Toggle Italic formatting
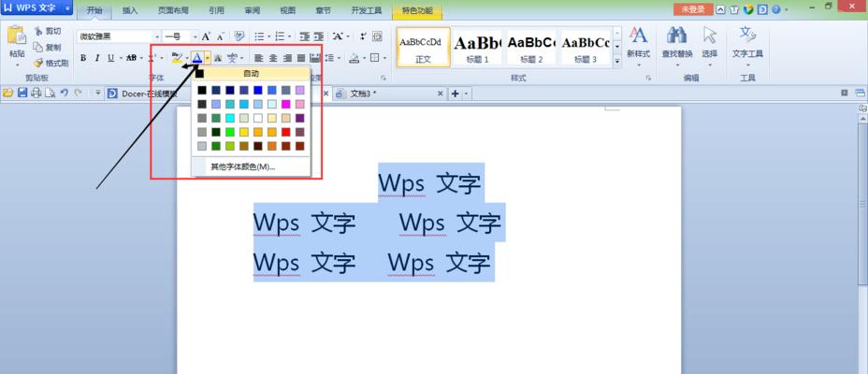Screen dimensions: 868x374 coord(97,58)
